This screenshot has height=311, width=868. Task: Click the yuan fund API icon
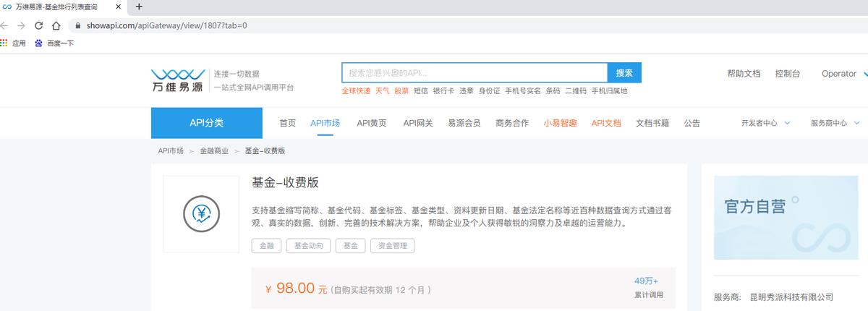201,214
